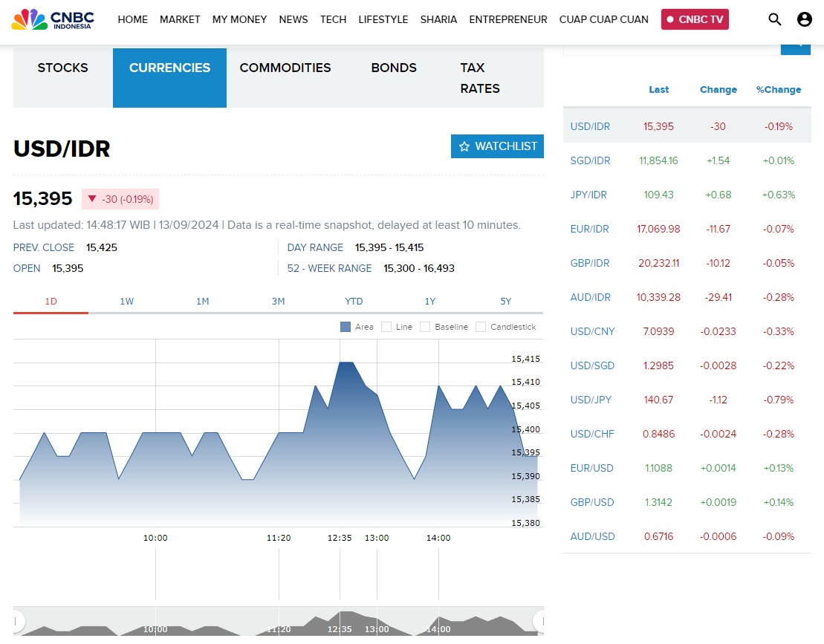Add USD/IDR to WATCHLIST
The width and height of the screenshot is (824, 644).
(x=497, y=146)
